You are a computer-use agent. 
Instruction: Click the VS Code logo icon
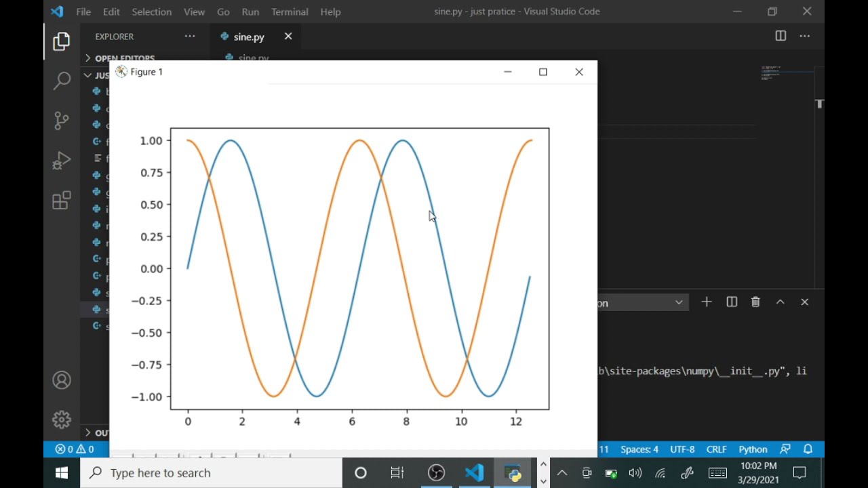click(57, 12)
